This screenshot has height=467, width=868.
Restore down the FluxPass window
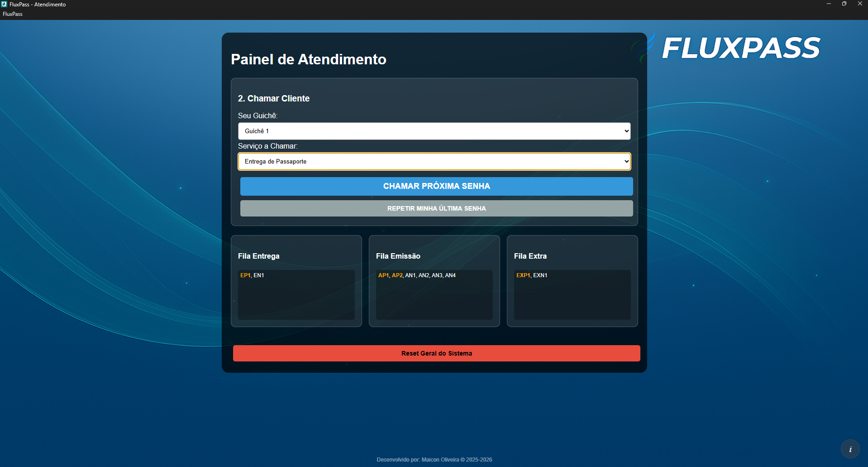(x=844, y=4)
